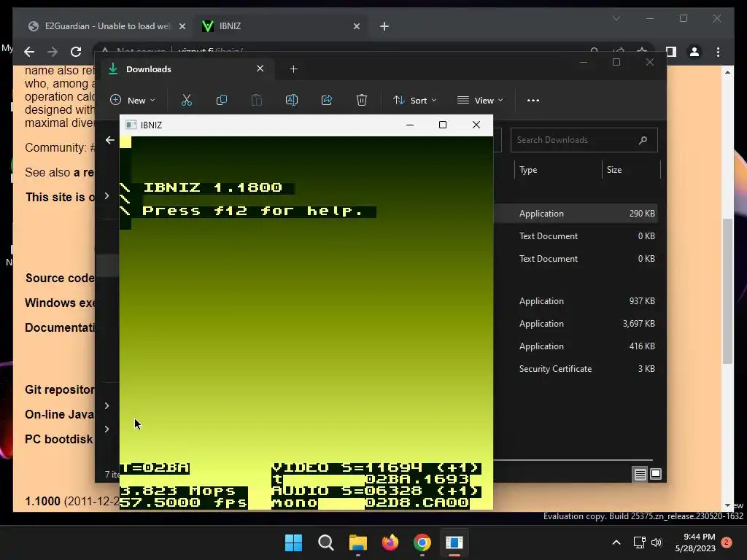
Task: Open the See more (three dots) Explorer menu
Action: click(533, 101)
